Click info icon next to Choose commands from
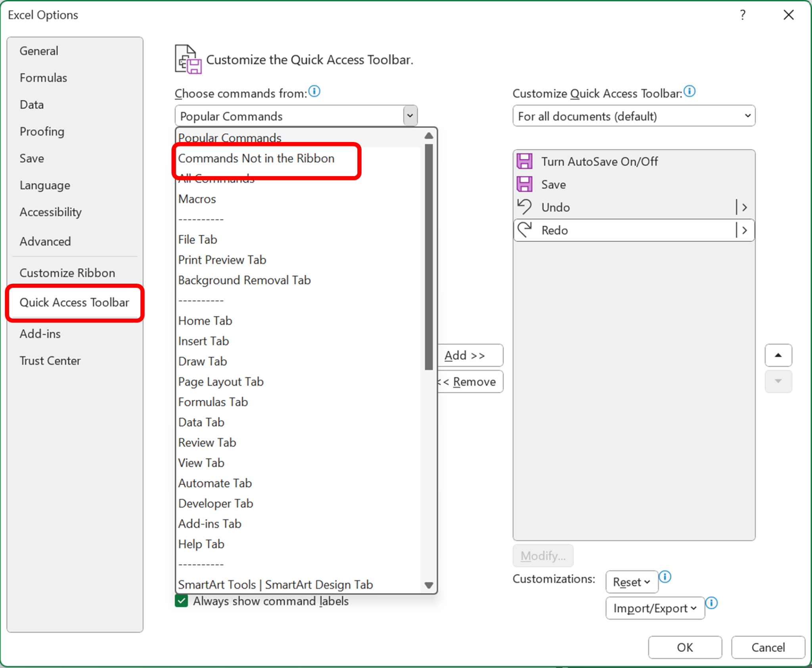Screen dimensions: 812x668 [314, 91]
